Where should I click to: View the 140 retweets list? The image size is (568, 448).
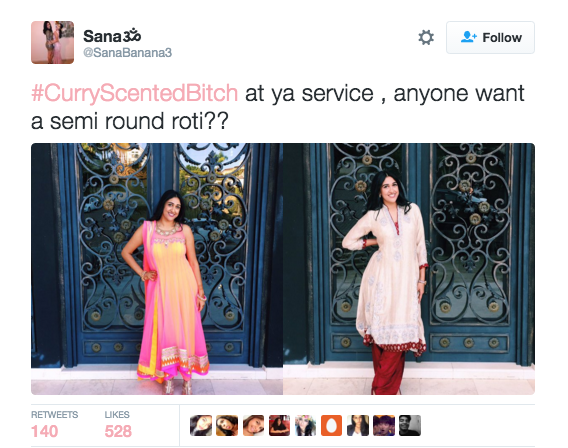coord(54,425)
